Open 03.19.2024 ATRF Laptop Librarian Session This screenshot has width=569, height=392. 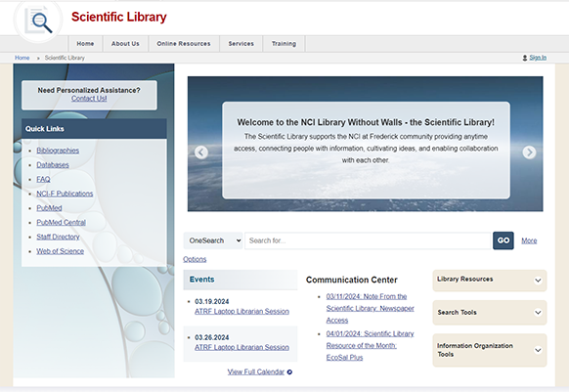coord(241,312)
